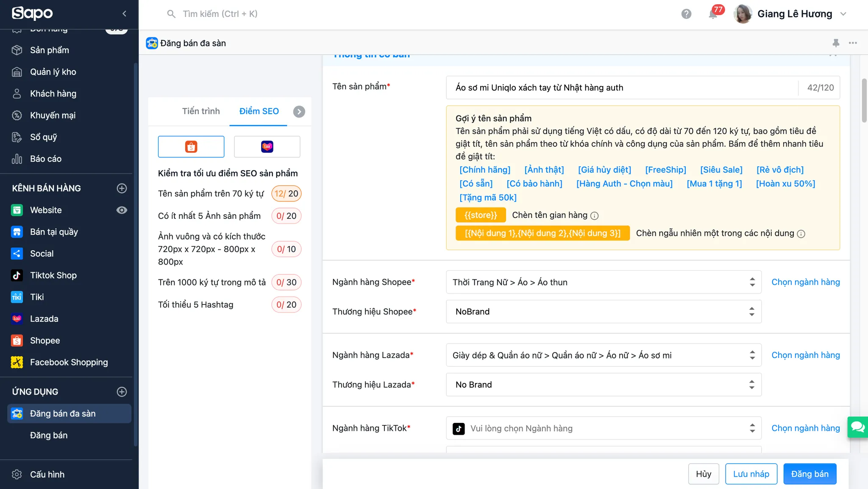Viewport: 868px width, 489px height.
Task: Collapse the Sapo sidebar arrow
Action: tap(124, 14)
